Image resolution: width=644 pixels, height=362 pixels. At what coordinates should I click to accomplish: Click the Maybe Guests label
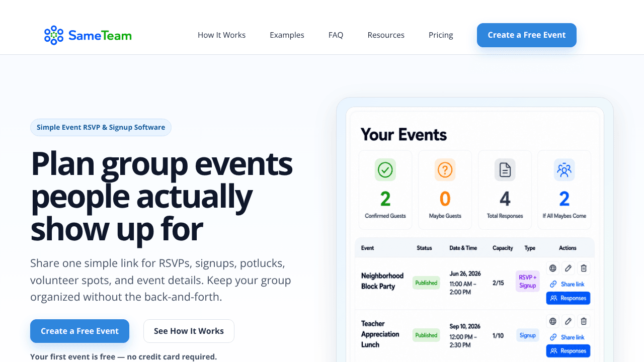[445, 216]
